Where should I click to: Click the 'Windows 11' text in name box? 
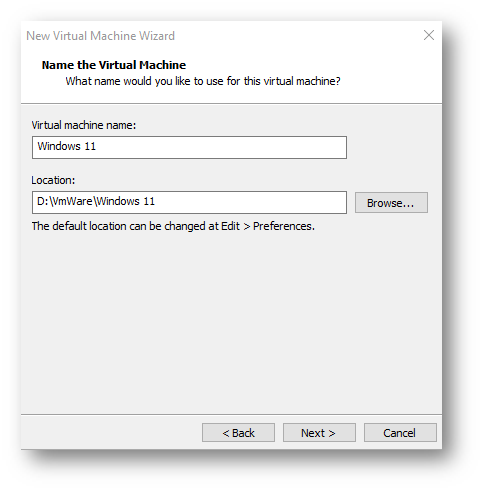(x=67, y=146)
